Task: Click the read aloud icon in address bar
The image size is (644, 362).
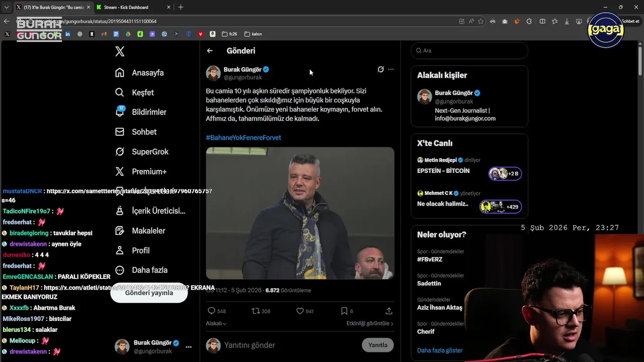Action: [471, 21]
